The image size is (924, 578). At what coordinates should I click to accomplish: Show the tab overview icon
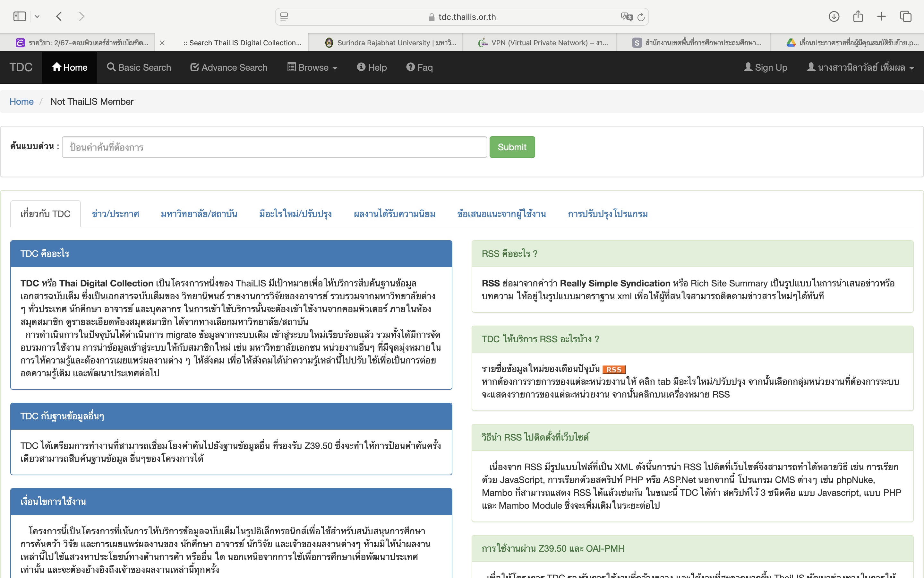[906, 16]
